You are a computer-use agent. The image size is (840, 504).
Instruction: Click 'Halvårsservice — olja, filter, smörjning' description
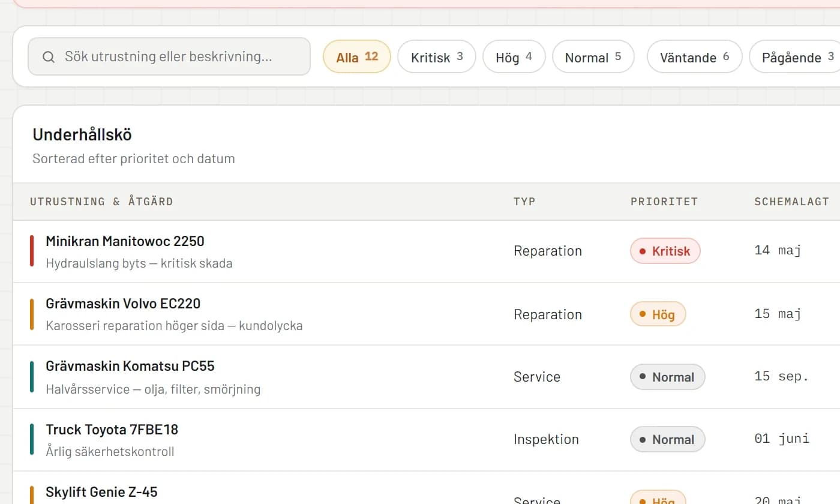(x=153, y=389)
